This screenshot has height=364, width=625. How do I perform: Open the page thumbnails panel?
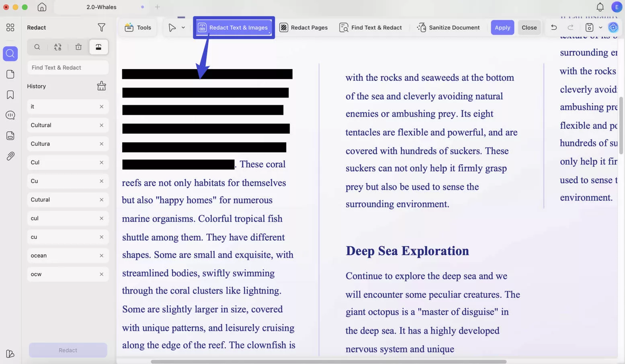coord(10,74)
